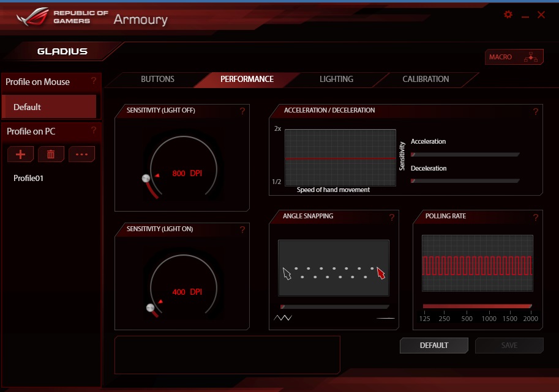Open the settings gear icon

point(508,15)
